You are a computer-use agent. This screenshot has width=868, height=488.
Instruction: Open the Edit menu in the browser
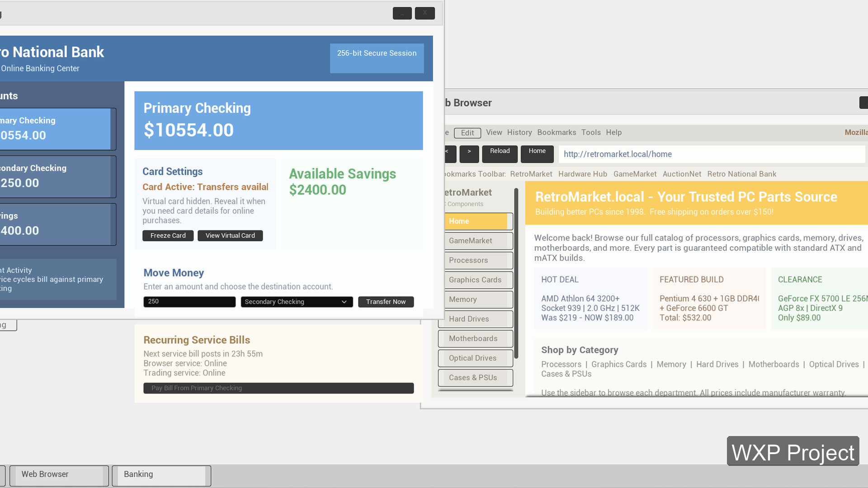point(467,133)
